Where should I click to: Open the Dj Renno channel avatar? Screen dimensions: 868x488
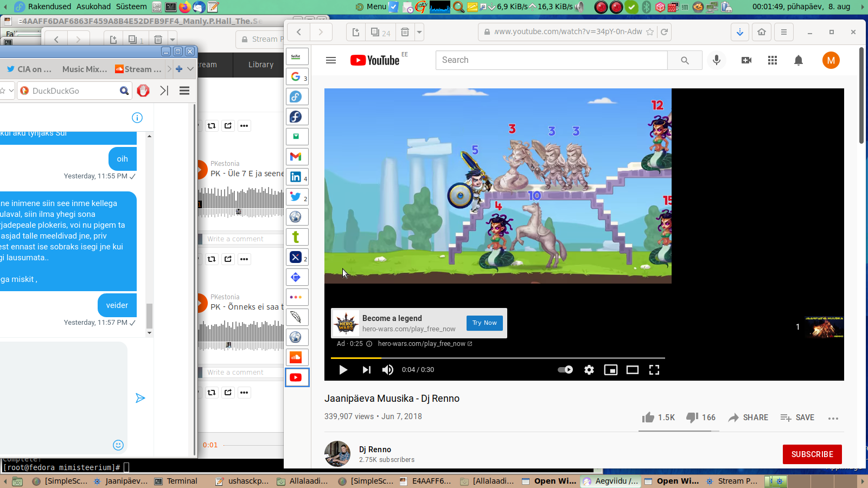click(x=337, y=454)
